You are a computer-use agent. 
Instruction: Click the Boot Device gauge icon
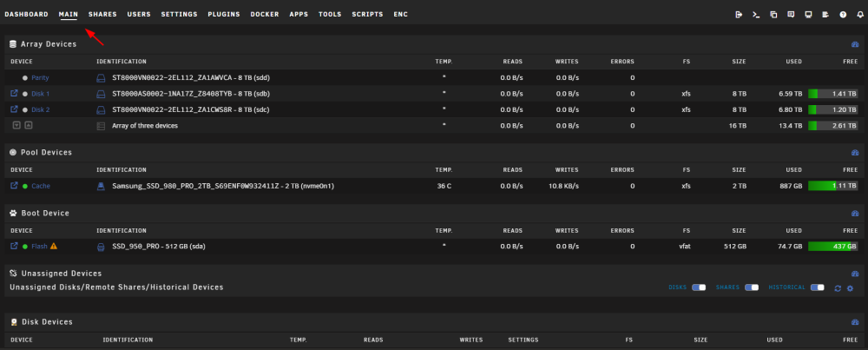tap(855, 213)
